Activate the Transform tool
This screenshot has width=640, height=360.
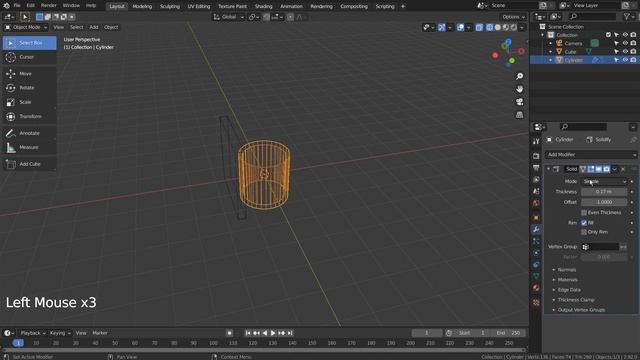tap(29, 116)
